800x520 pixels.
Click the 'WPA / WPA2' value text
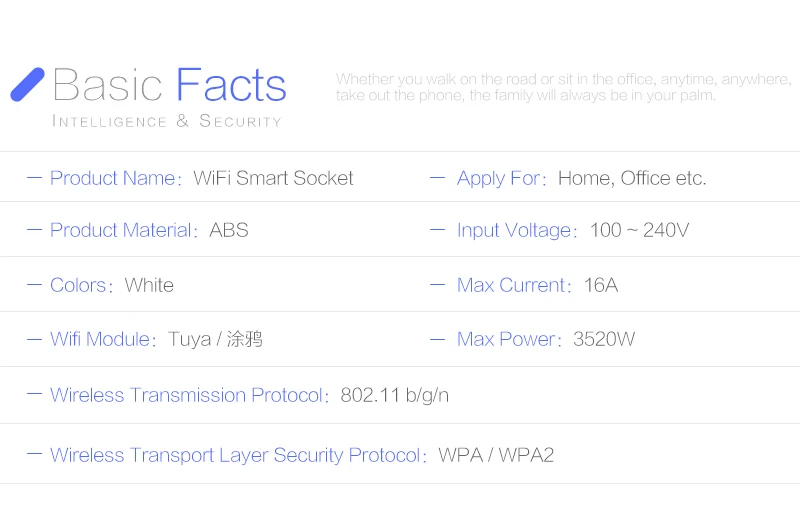496,455
